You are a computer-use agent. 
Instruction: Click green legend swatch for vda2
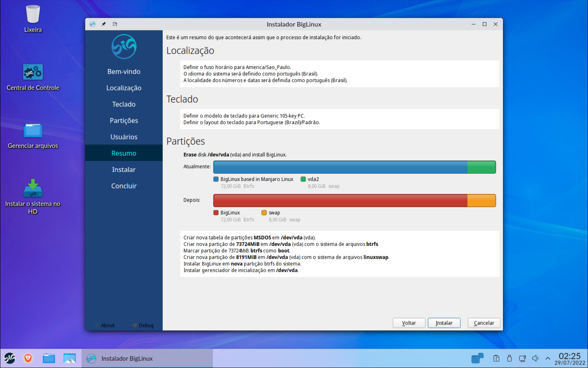303,179
